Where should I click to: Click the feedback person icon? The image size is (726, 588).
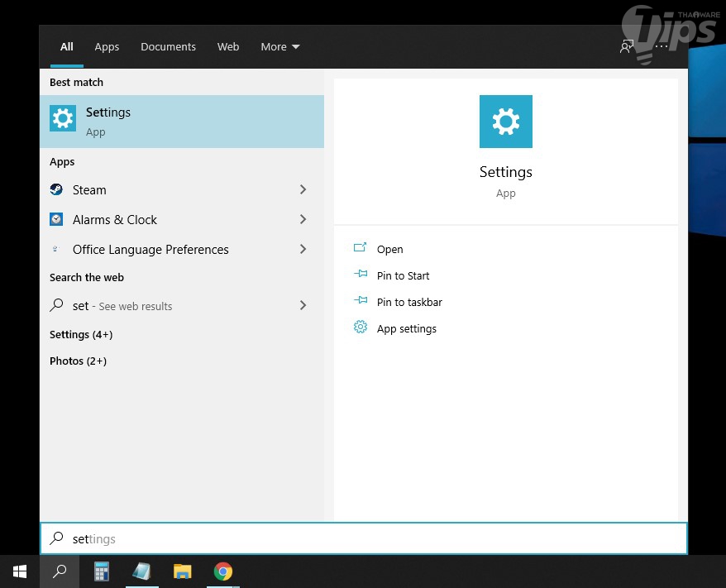(627, 46)
